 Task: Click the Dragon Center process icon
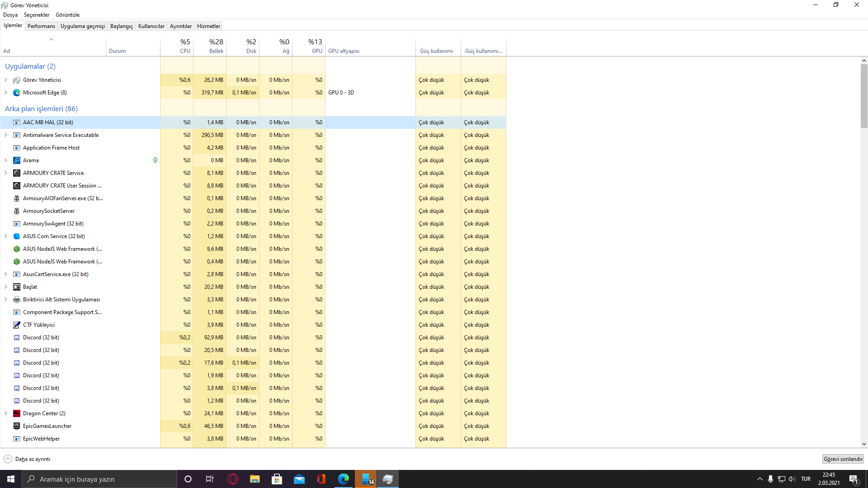pyautogui.click(x=17, y=413)
